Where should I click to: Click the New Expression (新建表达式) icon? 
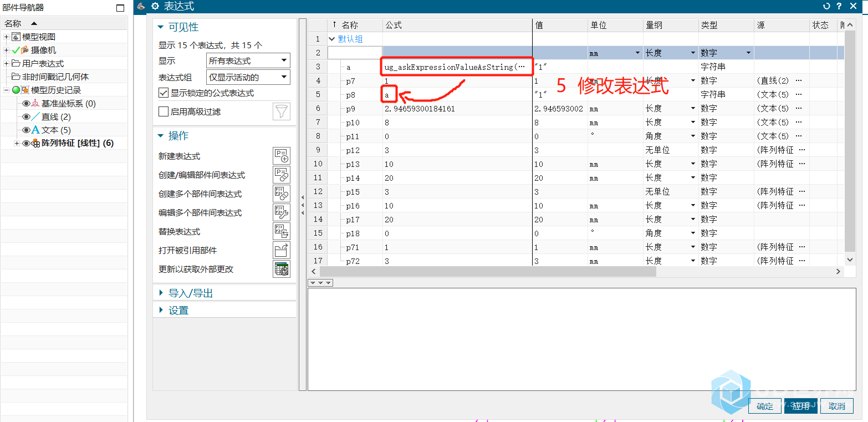[x=282, y=156]
